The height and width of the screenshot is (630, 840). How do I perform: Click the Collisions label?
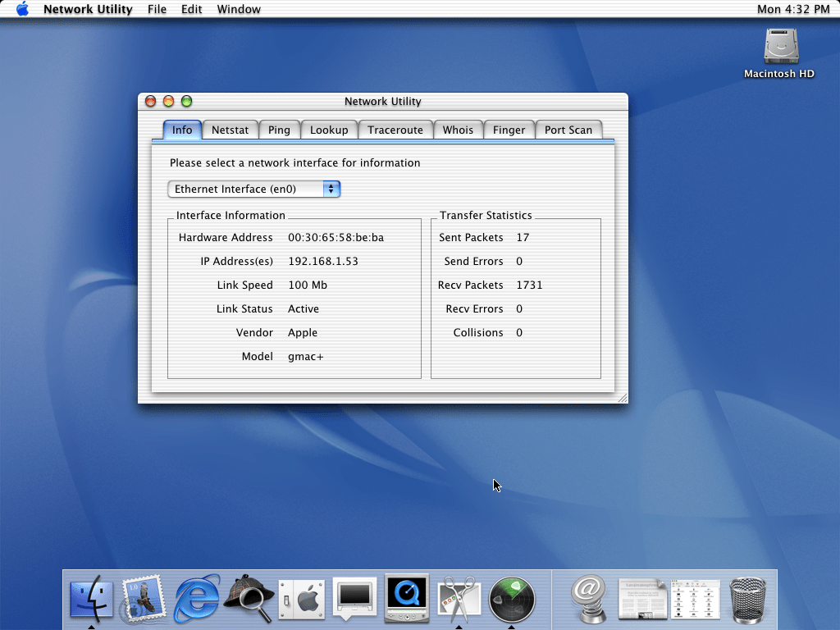478,333
